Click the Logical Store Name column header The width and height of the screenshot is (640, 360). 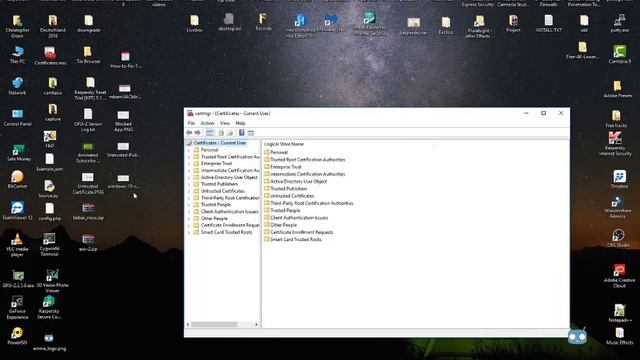pos(284,144)
